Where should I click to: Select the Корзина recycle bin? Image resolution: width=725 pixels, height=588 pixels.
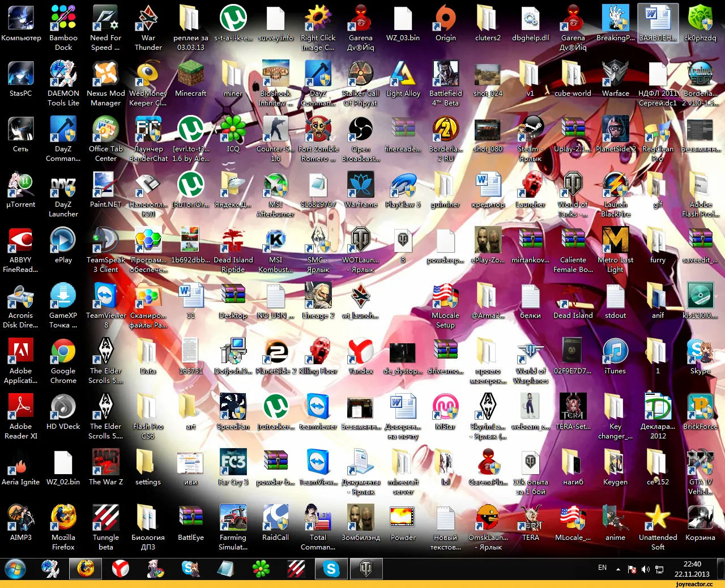tap(700, 523)
